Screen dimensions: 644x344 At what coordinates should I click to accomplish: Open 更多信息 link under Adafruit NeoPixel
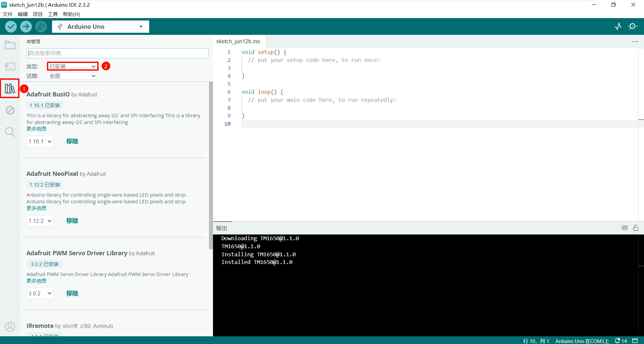(x=37, y=208)
